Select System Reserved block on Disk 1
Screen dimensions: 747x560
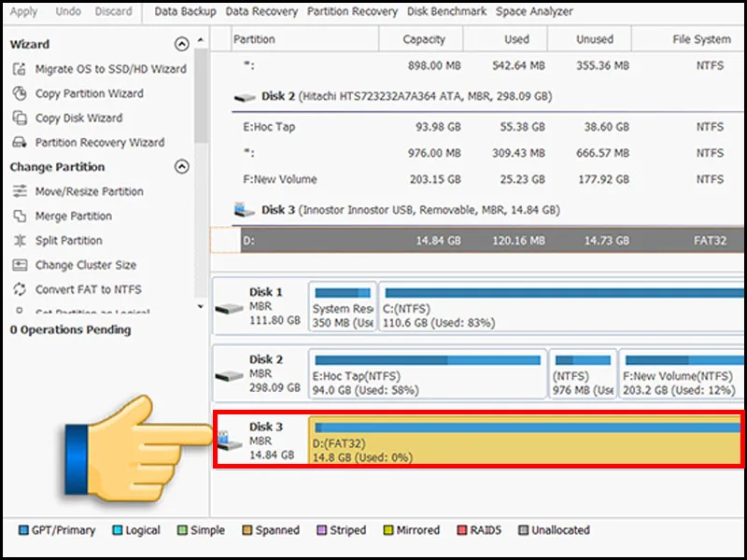(x=343, y=308)
